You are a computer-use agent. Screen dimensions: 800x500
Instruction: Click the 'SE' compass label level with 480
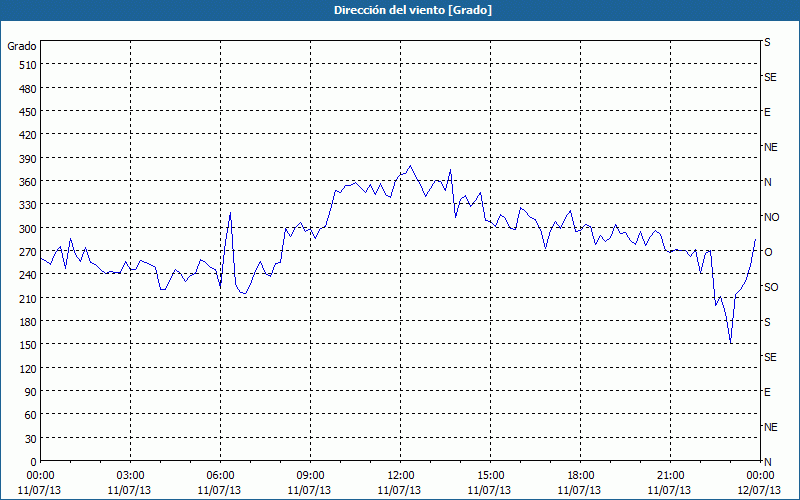pos(770,77)
